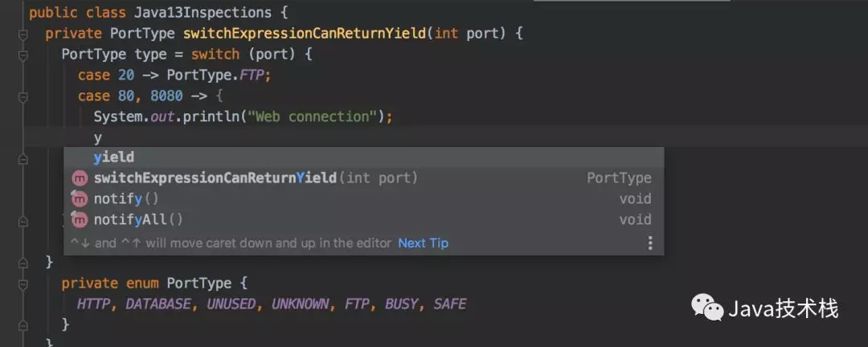Click the fold end marker above private enum
Viewport: 868px width, 347px height.
tap(23, 263)
